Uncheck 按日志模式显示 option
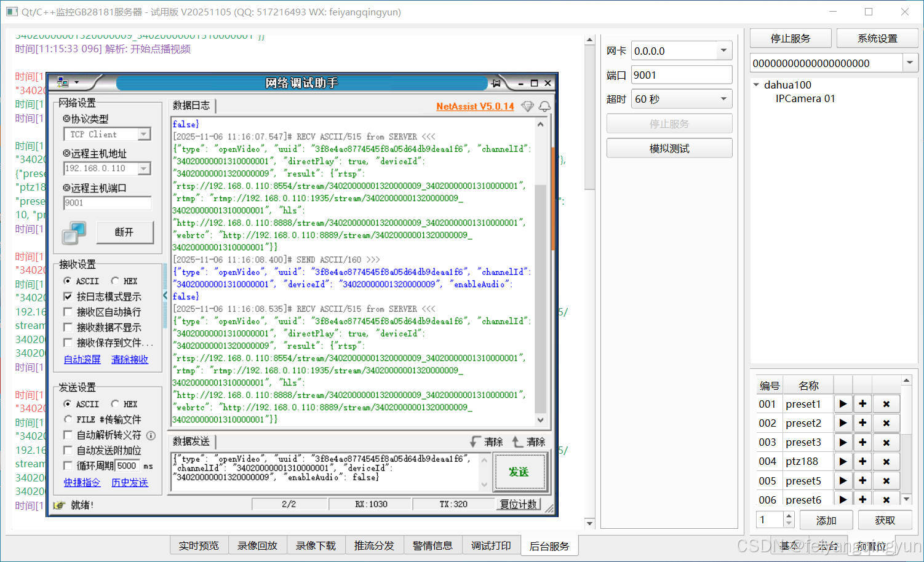Screen dimensions: 924x562 [68, 296]
